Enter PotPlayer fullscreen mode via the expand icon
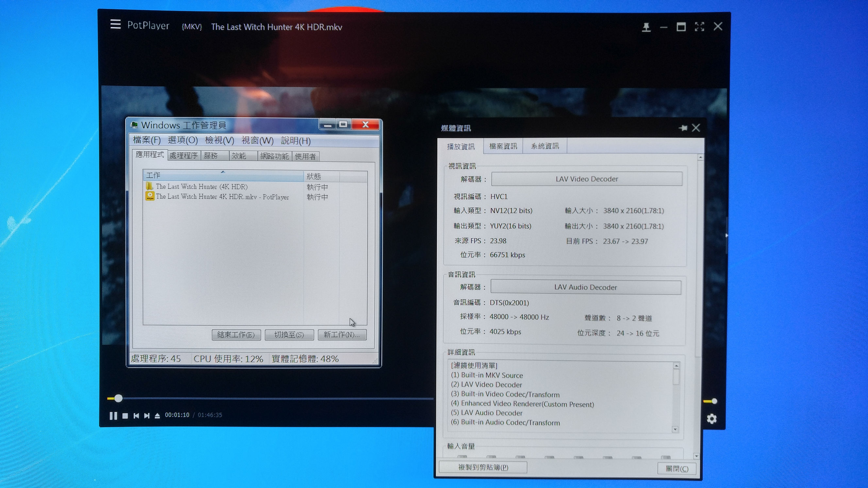 [x=699, y=26]
